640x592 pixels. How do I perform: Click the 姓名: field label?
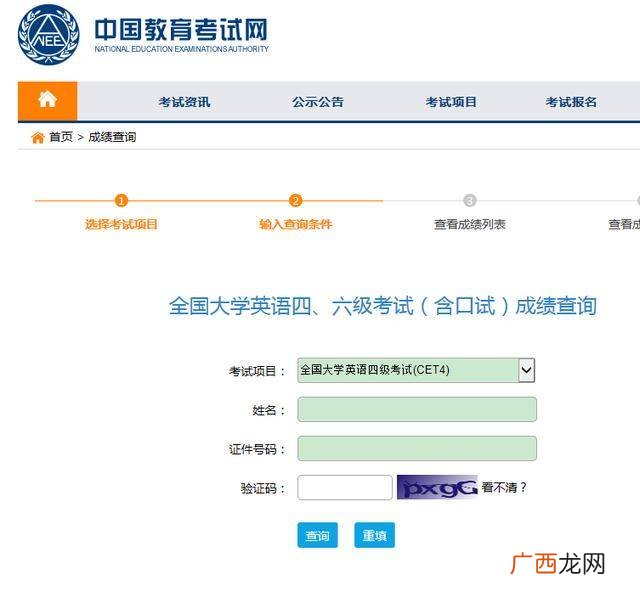point(269,410)
